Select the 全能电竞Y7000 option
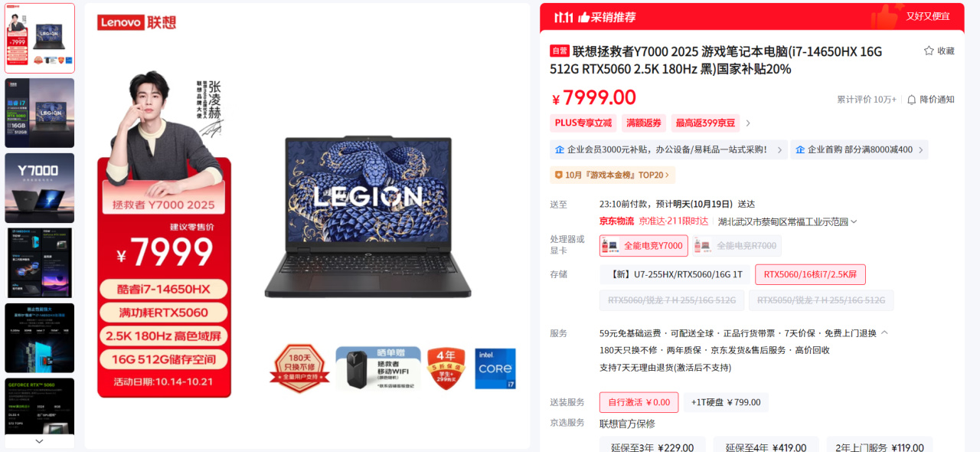Image resolution: width=980 pixels, height=452 pixels. pyautogui.click(x=644, y=246)
